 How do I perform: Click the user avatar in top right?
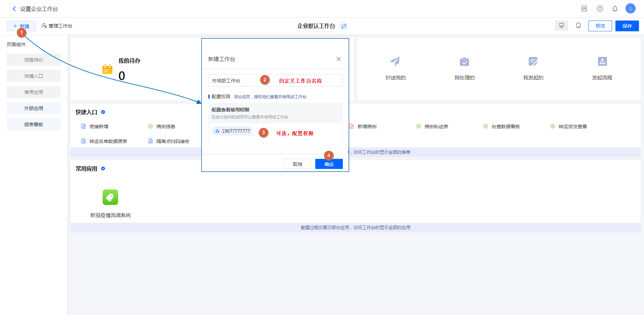630,9
